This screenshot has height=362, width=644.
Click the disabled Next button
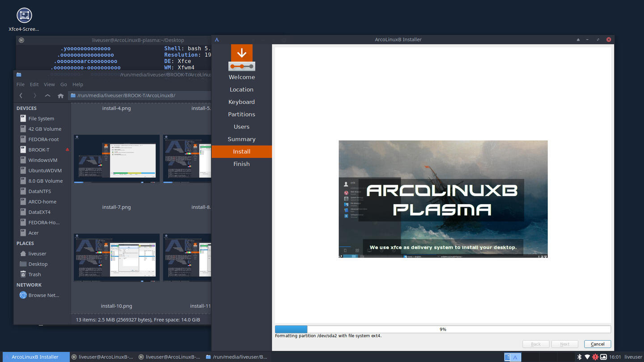[x=565, y=344]
